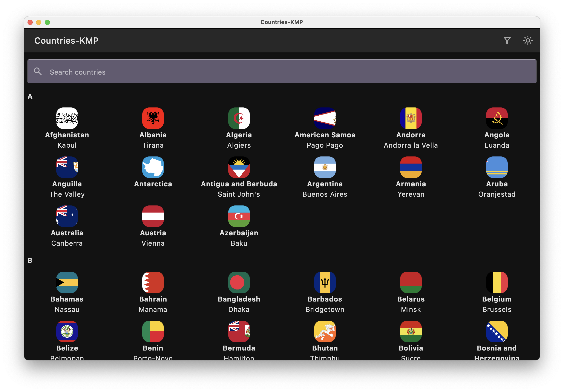
Task: Click the 'Antarctica' name label
Action: [153, 184]
